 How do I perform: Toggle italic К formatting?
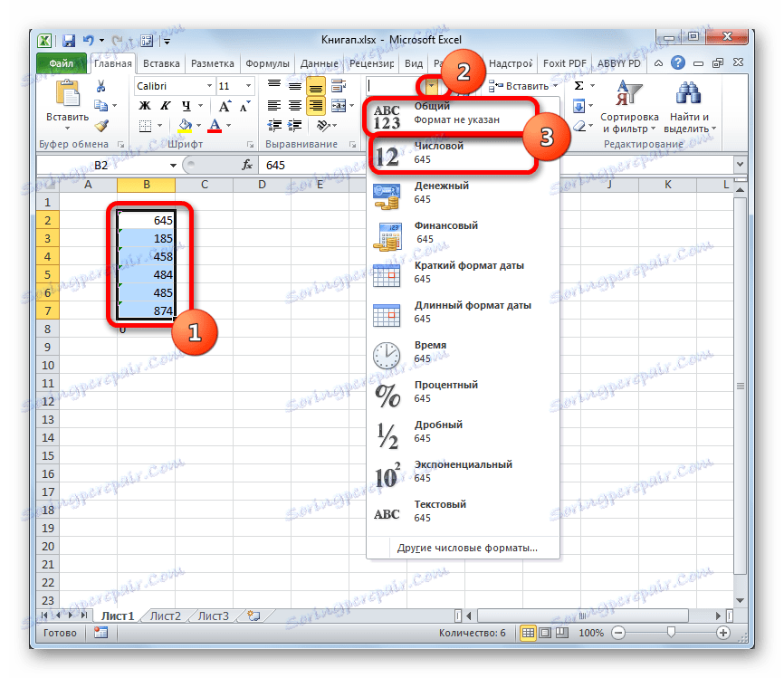[165, 106]
